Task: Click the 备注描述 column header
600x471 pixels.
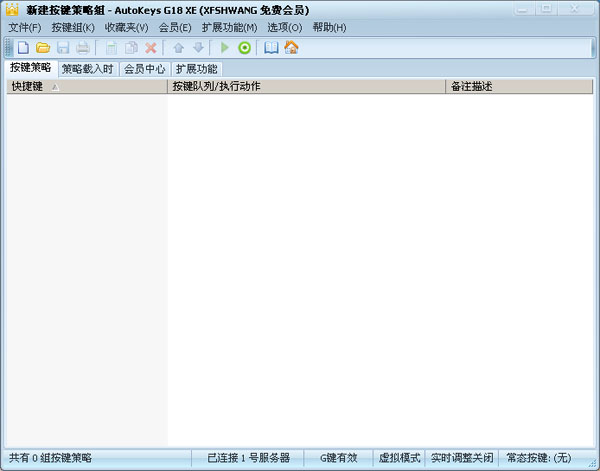Action: 519,86
